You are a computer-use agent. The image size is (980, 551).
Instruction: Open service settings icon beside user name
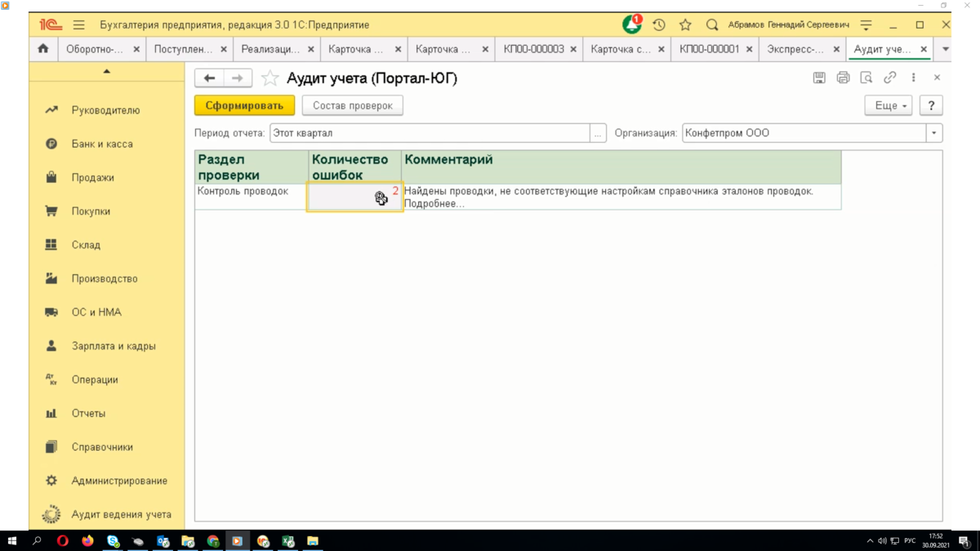coord(866,25)
